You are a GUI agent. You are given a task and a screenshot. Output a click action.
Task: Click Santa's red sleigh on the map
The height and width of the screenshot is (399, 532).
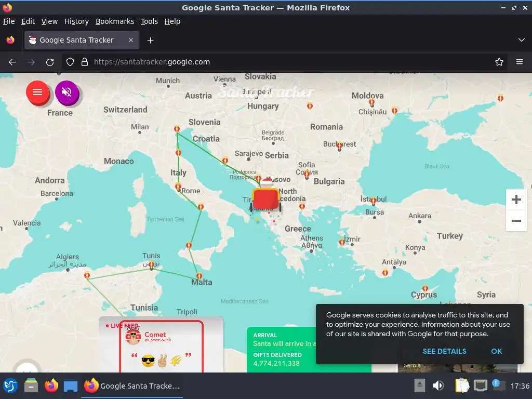(265, 198)
